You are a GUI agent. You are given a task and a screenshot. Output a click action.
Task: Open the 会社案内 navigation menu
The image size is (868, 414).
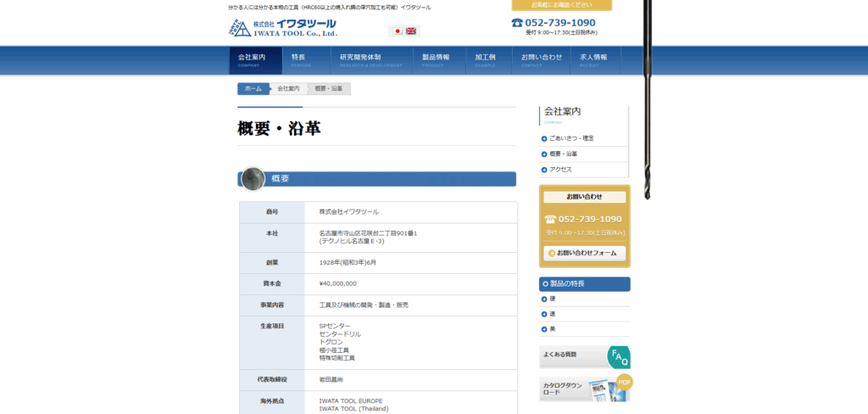pos(252,59)
